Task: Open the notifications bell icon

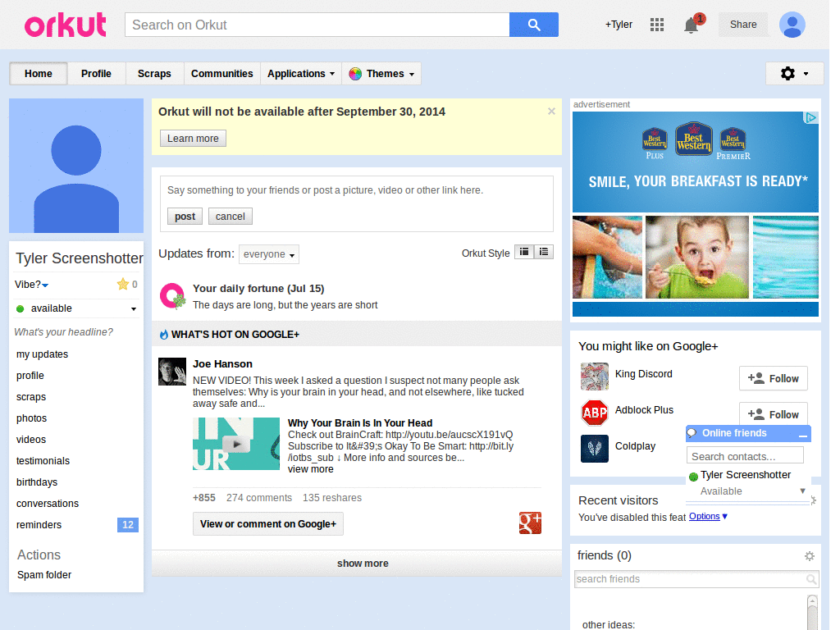Action: [691, 25]
